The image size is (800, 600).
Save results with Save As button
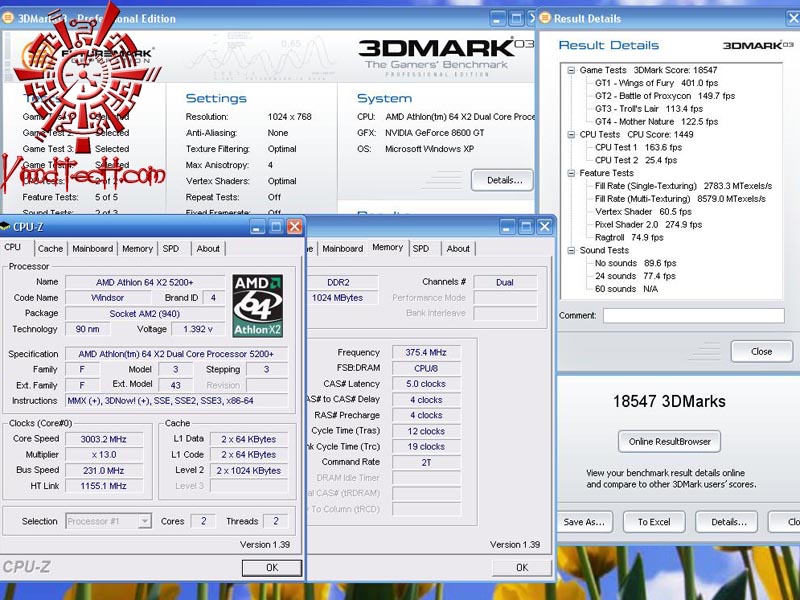coord(584,522)
